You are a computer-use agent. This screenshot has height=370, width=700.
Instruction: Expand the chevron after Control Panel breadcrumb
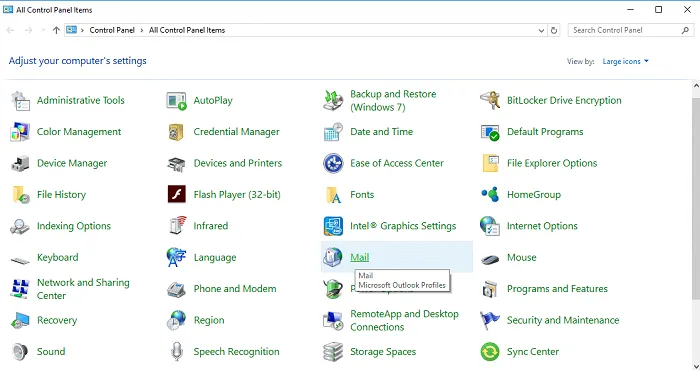[x=142, y=30]
